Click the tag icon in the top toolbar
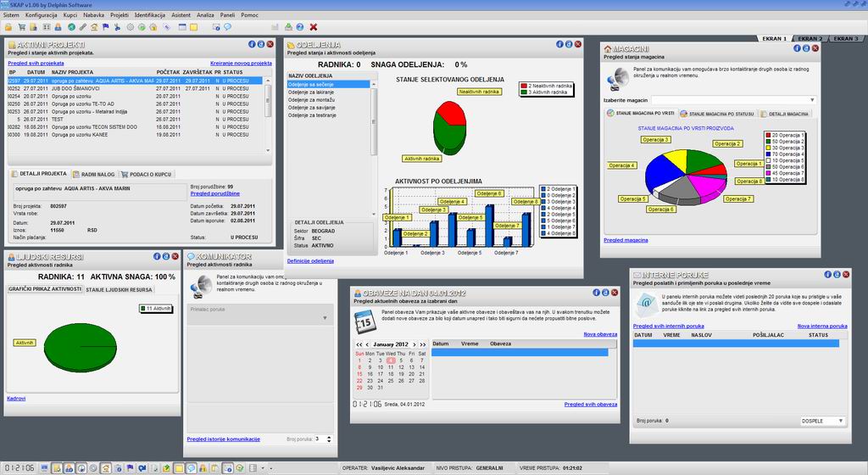 point(166,26)
